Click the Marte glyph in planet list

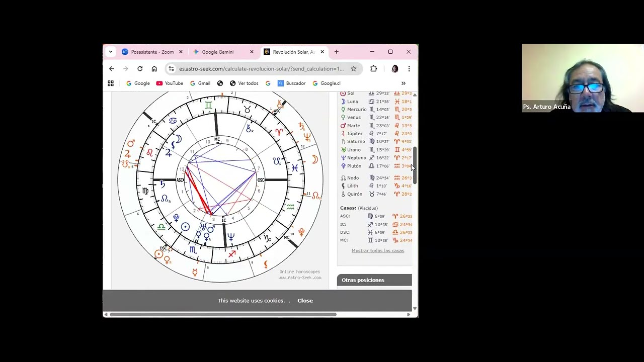pyautogui.click(x=343, y=126)
